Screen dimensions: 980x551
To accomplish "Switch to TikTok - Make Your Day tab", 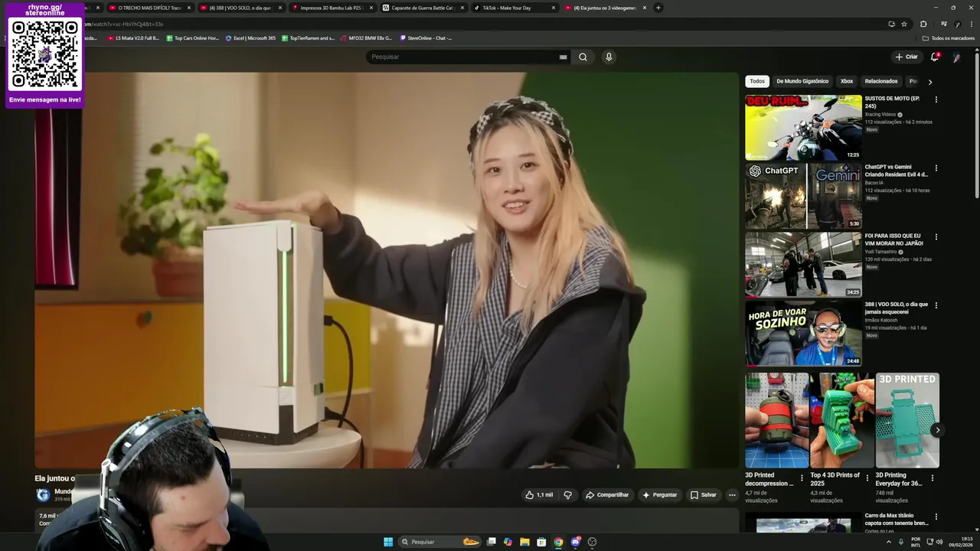I will (x=514, y=8).
